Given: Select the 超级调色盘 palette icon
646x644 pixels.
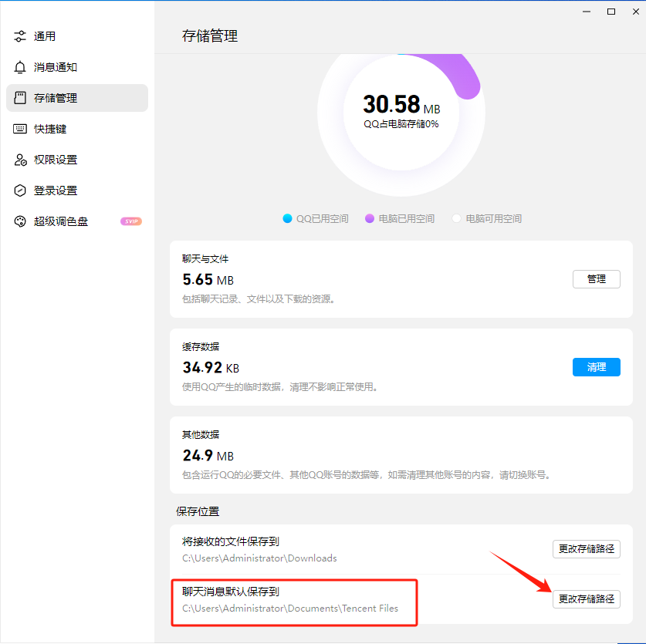Looking at the screenshot, I should point(20,221).
